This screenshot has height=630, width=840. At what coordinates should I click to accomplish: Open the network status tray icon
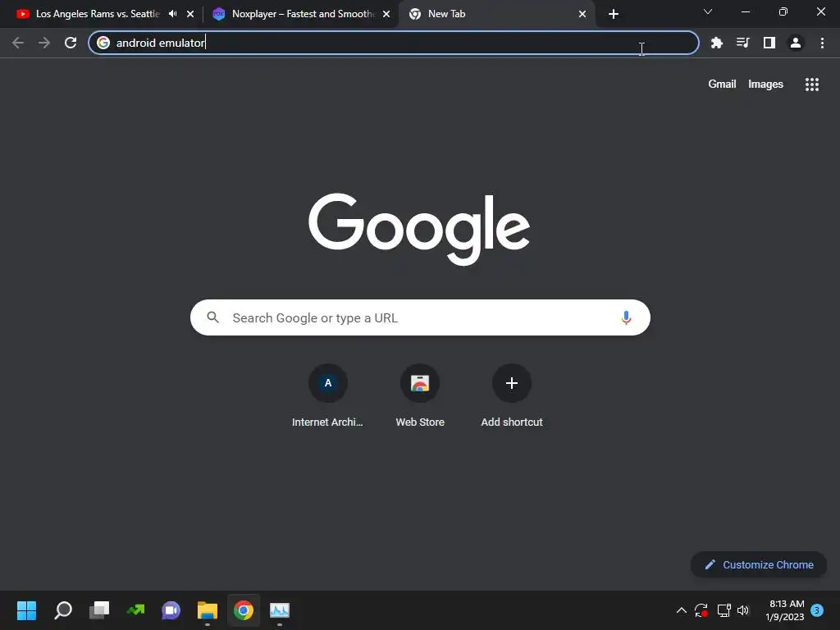[x=724, y=610]
